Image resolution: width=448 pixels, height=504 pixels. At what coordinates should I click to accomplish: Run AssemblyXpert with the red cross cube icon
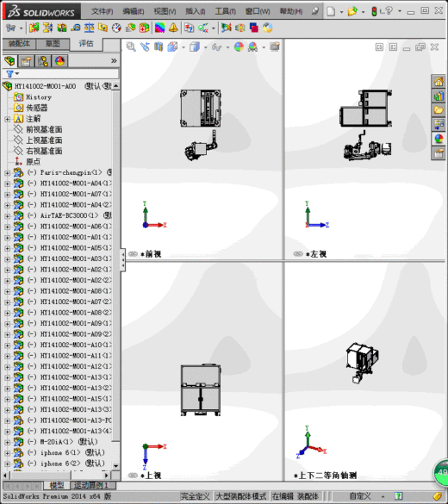point(144,28)
